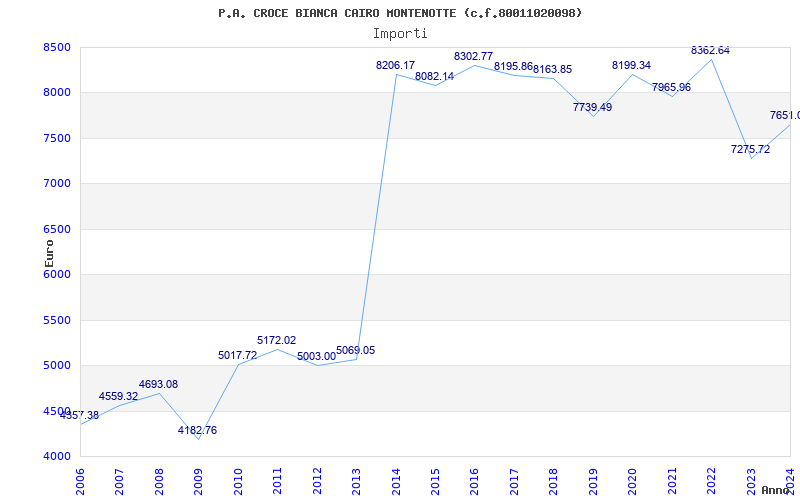Click the Importi subtitle
The image size is (800, 500).
pyautogui.click(x=400, y=33)
